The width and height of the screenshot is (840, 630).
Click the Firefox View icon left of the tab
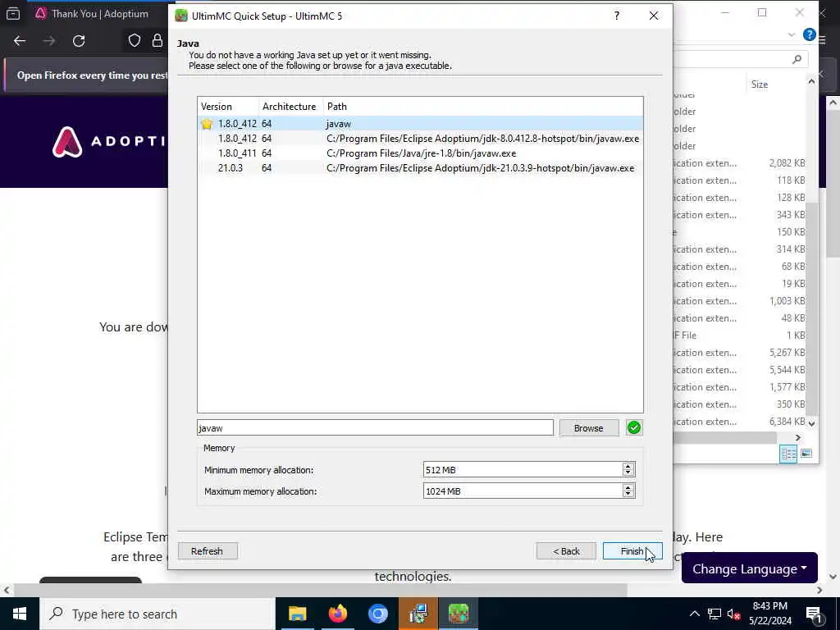(13, 13)
